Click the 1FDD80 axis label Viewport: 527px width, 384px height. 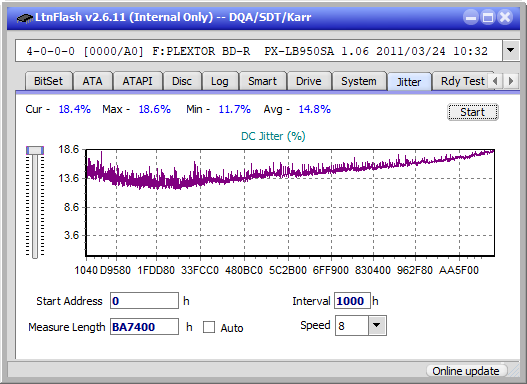click(156, 270)
